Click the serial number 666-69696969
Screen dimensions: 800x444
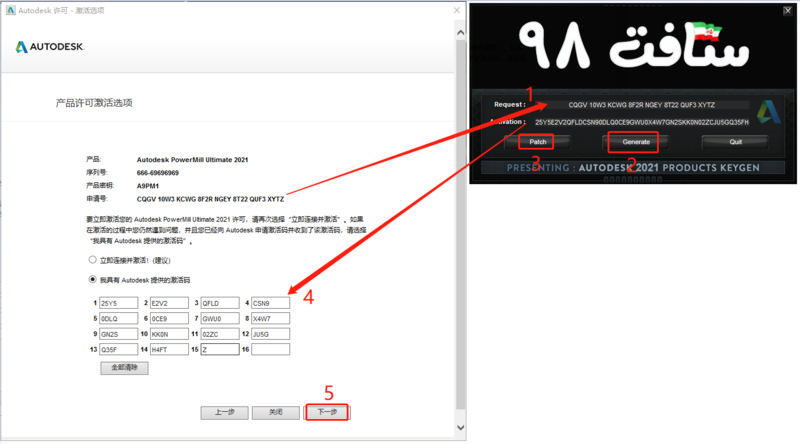158,173
